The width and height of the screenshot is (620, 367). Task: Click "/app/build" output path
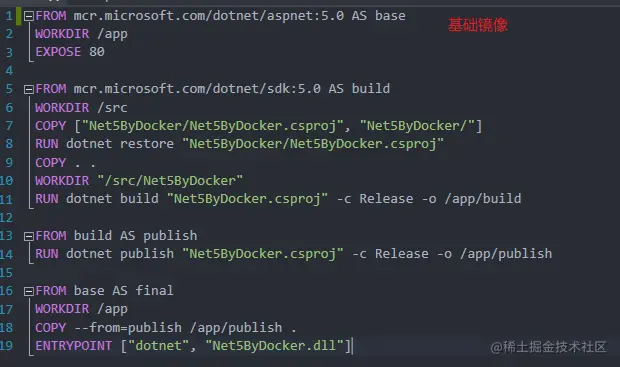click(483, 199)
